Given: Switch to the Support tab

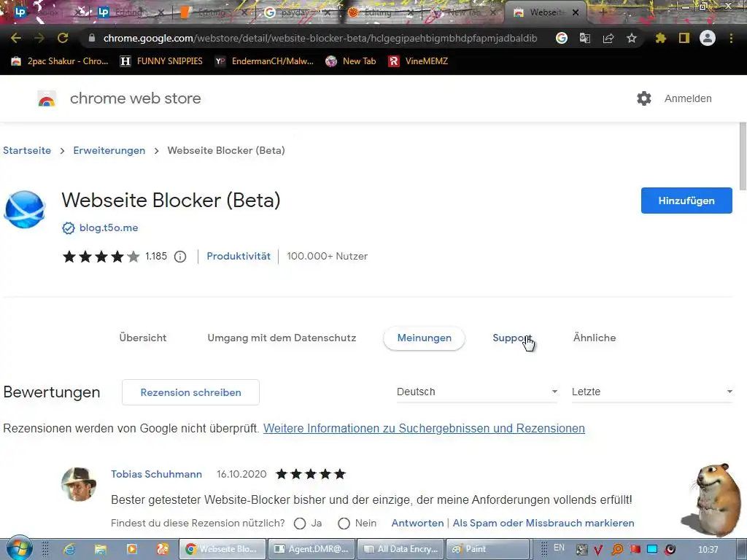Looking at the screenshot, I should tap(512, 338).
